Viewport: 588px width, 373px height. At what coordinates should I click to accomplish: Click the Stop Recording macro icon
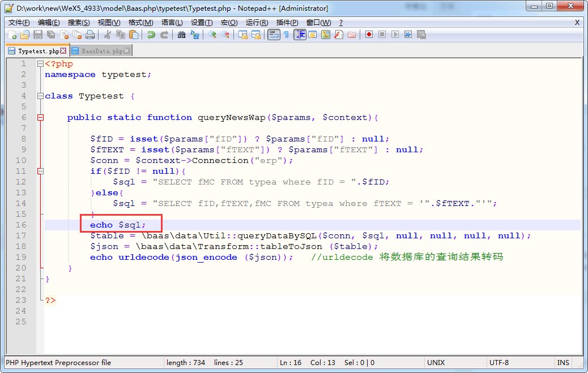[x=382, y=35]
